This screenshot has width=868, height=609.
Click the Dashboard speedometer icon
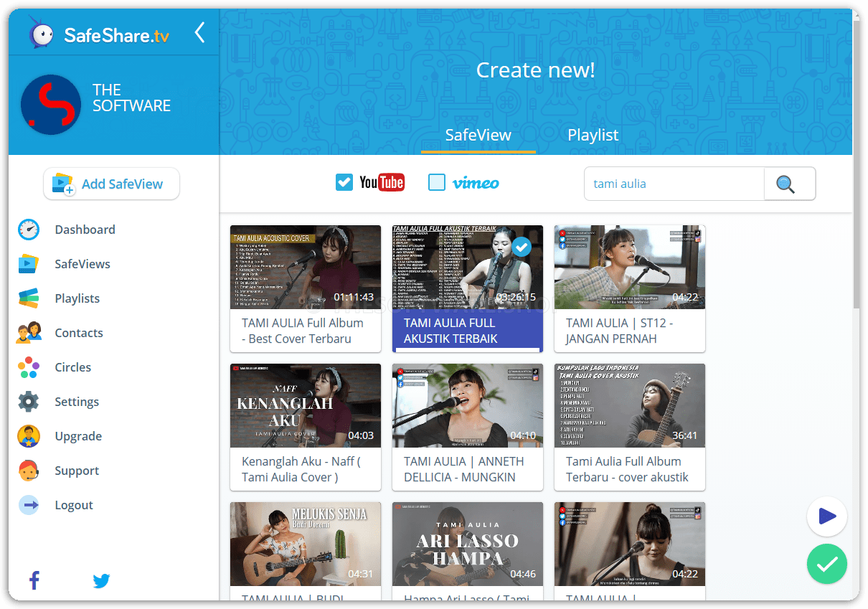coord(29,230)
